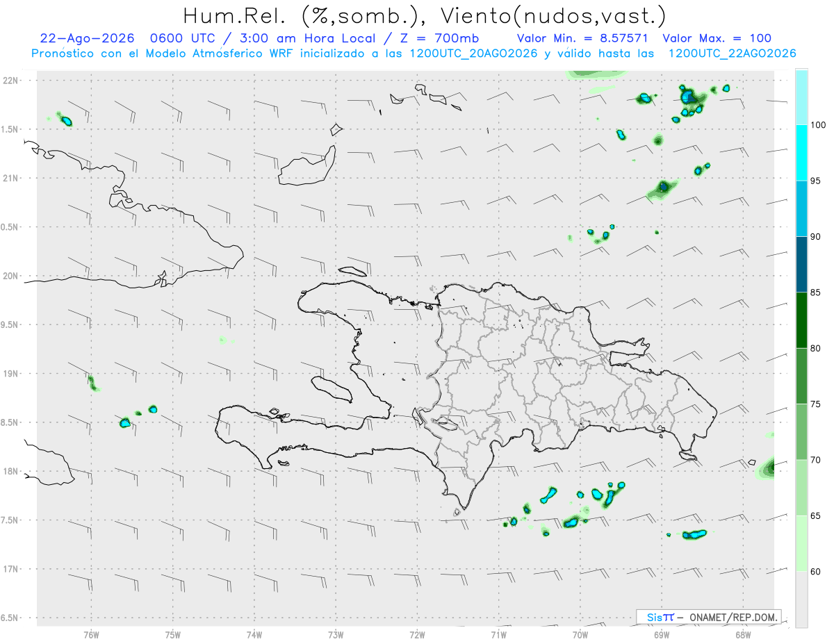834x644 pixels.
Task: Click the colorbar value 90 label
Action: (x=815, y=236)
